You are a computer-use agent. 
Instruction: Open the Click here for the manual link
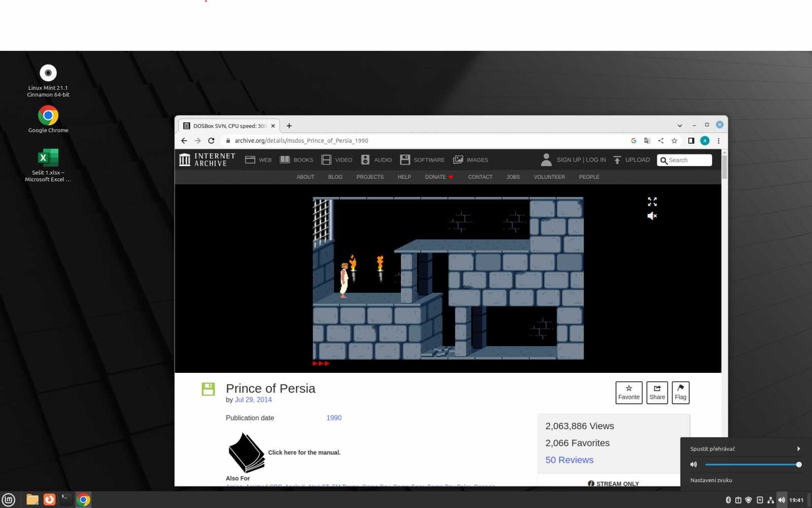(304, 453)
